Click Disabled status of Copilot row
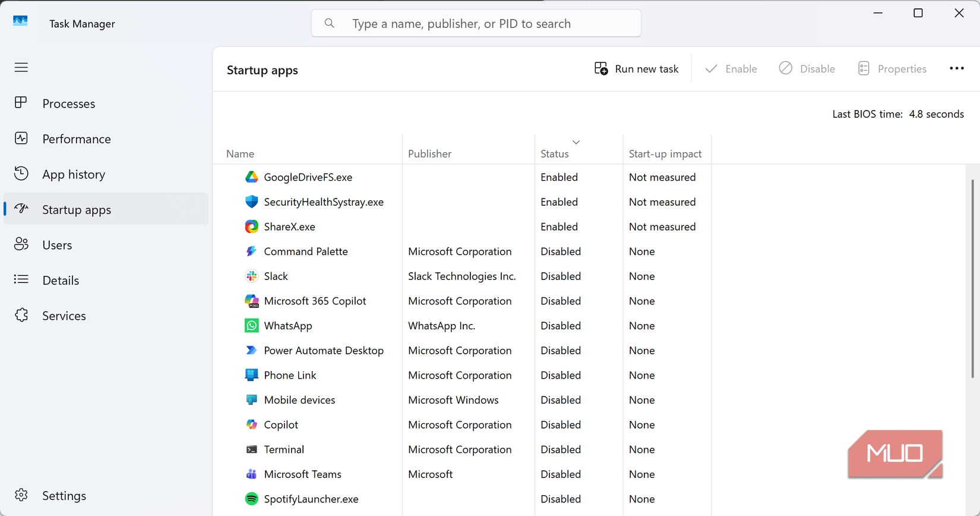 [x=561, y=425]
